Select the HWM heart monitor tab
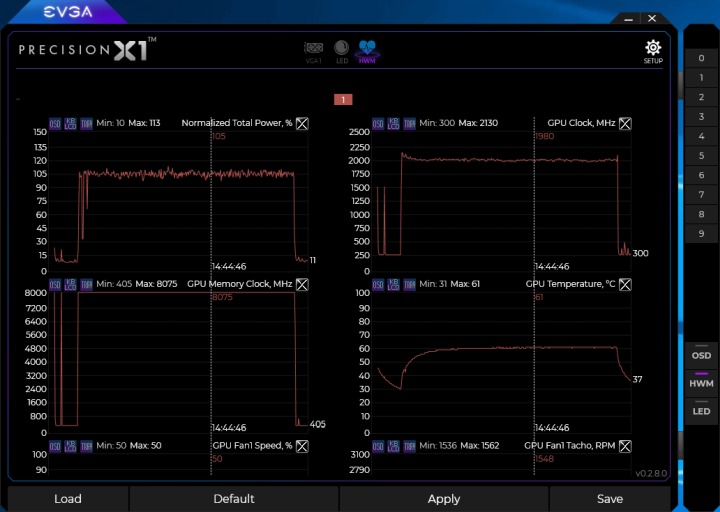This screenshot has height=512, width=720. 367,52
